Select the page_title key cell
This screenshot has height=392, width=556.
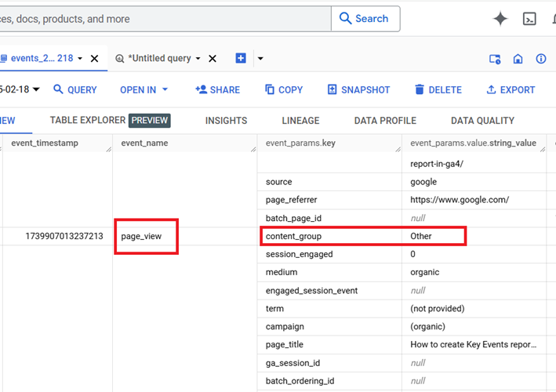coord(330,345)
